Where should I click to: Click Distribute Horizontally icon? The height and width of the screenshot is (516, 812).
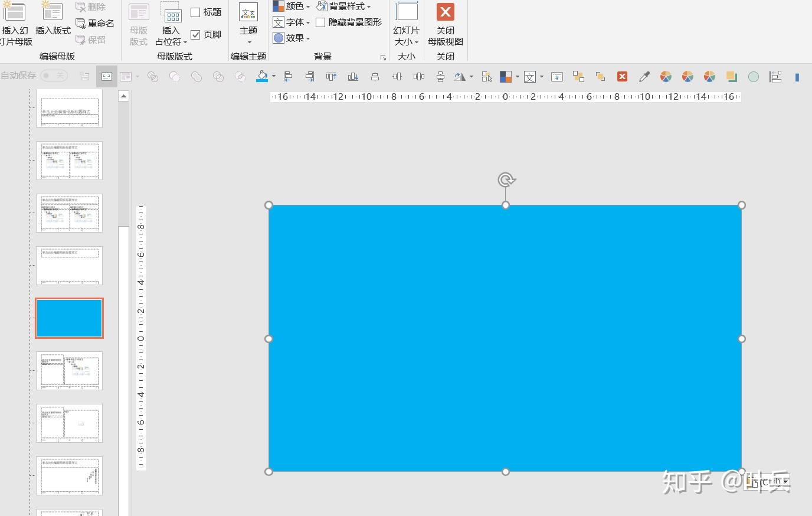click(419, 77)
